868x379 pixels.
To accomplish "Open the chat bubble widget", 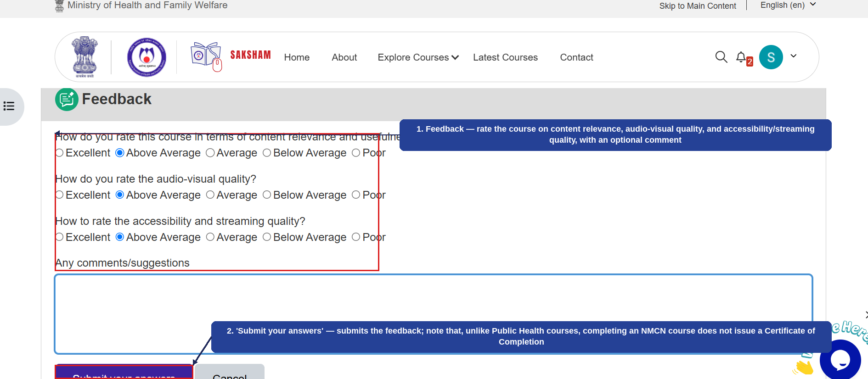I will tap(840, 360).
